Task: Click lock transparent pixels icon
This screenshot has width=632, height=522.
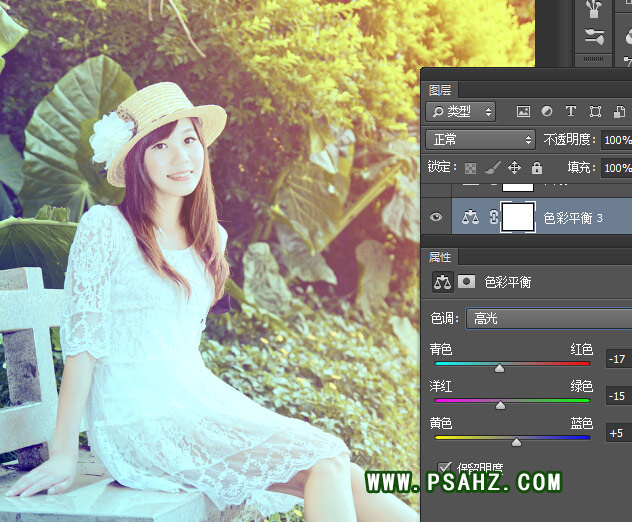Action: point(470,168)
